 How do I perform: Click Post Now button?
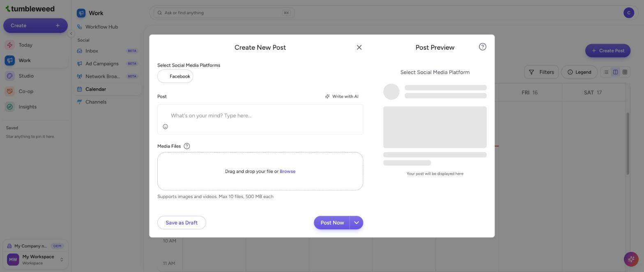coord(332,223)
